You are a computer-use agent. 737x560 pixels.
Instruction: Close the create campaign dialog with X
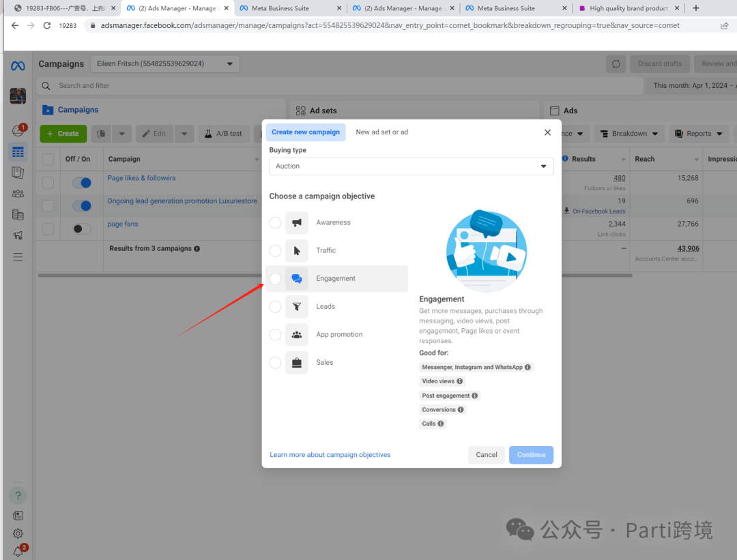pos(547,132)
